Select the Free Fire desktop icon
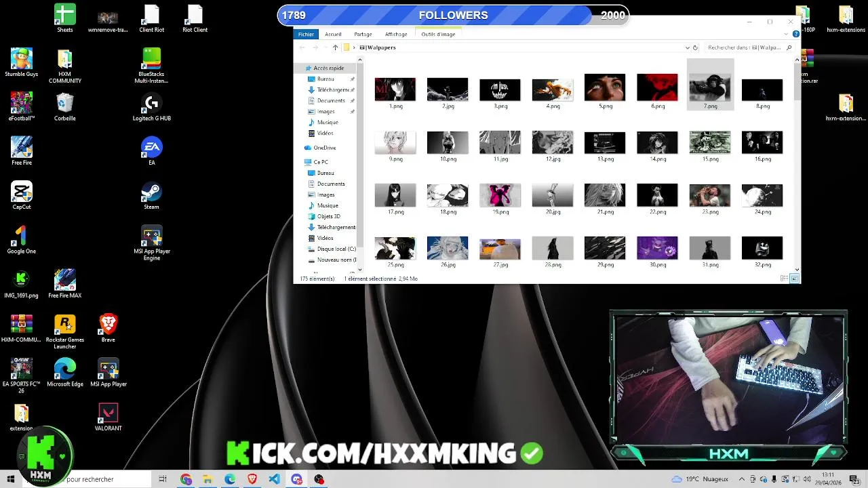 click(x=22, y=151)
